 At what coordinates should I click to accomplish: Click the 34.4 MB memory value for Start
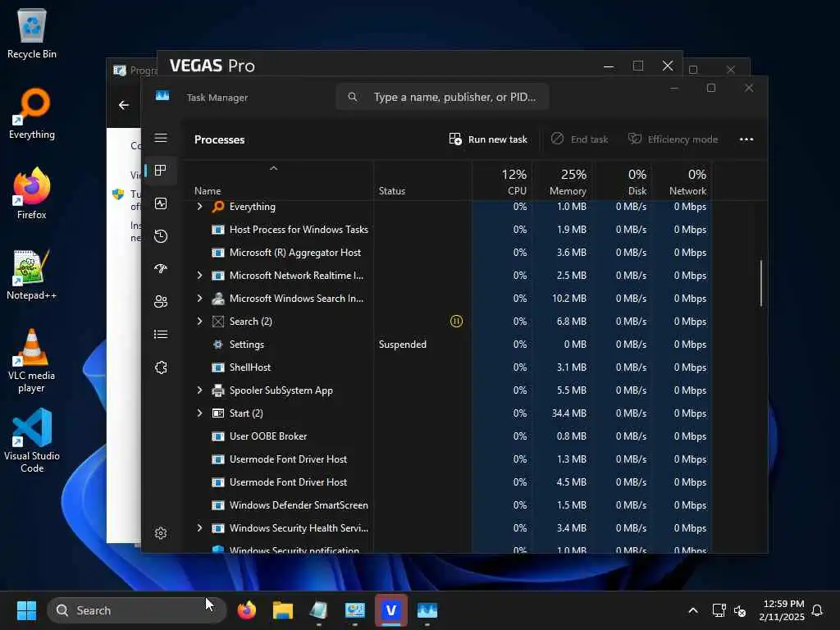569,413
